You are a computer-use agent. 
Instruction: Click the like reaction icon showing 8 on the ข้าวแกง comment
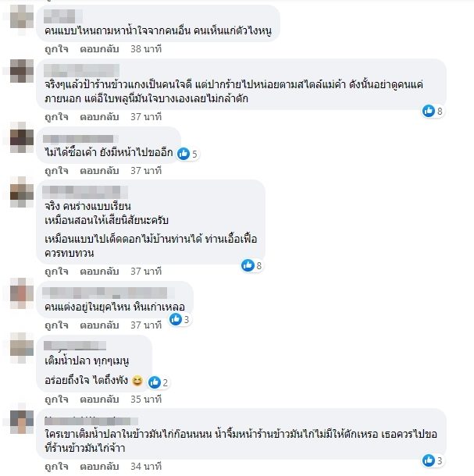click(x=429, y=111)
